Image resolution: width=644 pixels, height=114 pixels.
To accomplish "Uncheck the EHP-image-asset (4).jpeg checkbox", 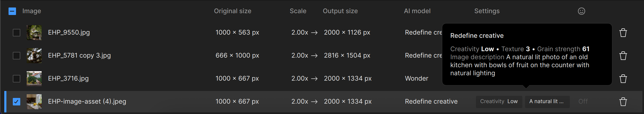I will [17, 102].
